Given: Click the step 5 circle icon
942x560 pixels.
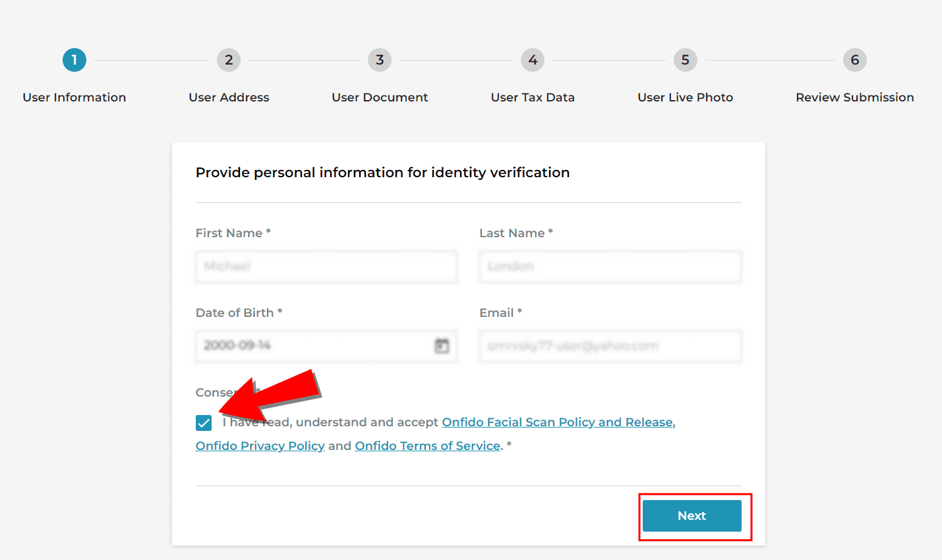Looking at the screenshot, I should [686, 60].
